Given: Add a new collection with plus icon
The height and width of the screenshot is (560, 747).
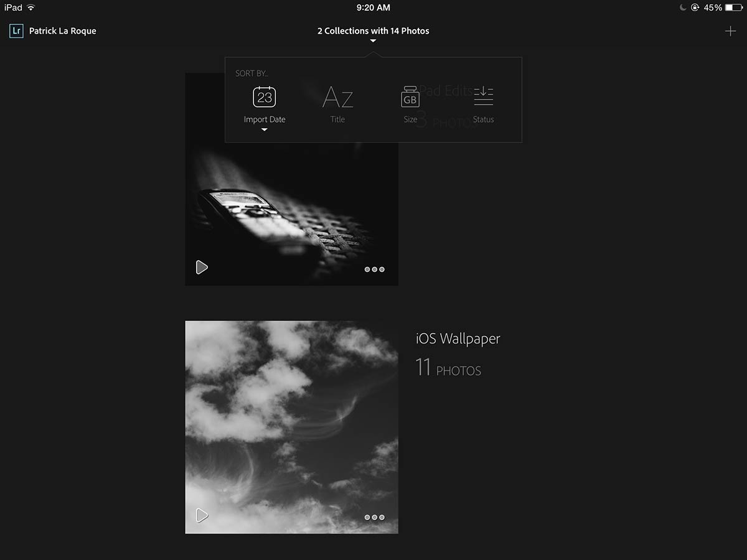Looking at the screenshot, I should click(730, 31).
